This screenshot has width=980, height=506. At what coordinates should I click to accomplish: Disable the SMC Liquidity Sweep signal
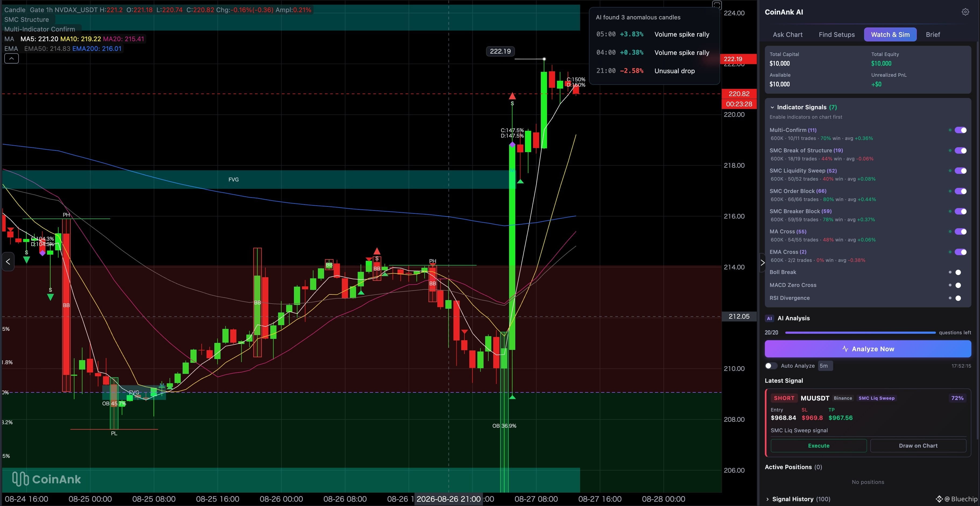coord(961,171)
